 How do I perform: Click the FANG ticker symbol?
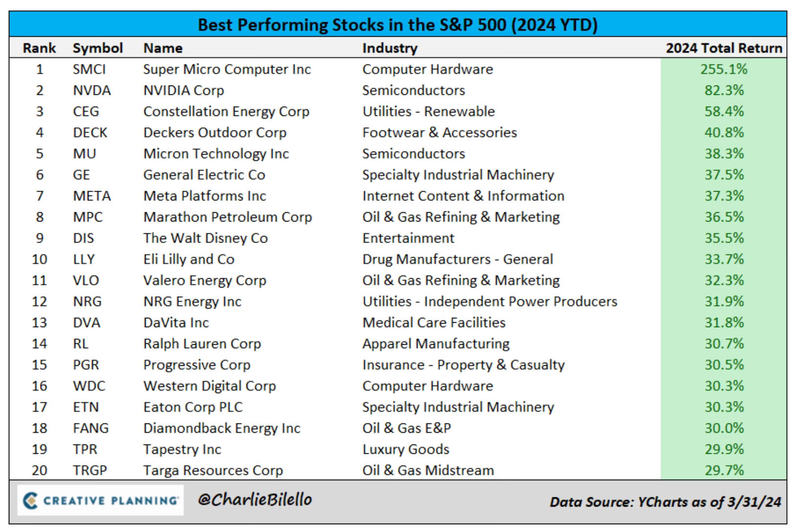click(x=90, y=428)
